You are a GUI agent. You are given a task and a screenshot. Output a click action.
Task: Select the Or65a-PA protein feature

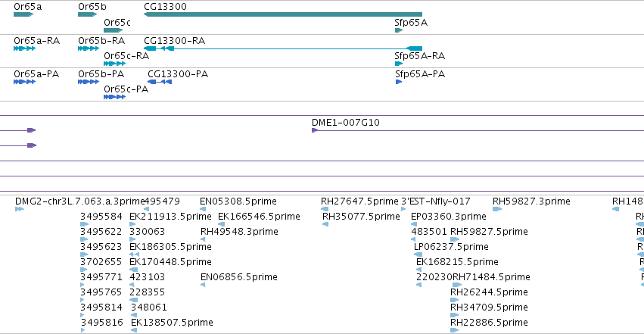click(25, 82)
